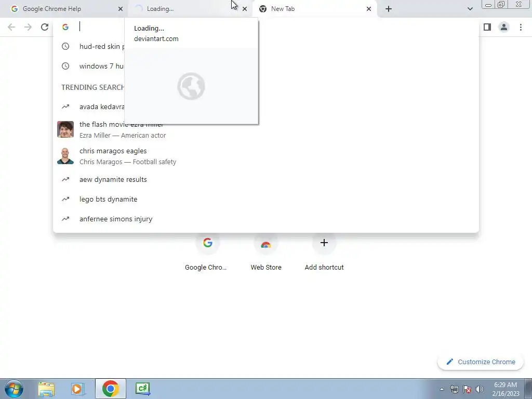Click trending arrow icon beside lego bts
Viewport: 532px width, 399px height.
(x=65, y=199)
